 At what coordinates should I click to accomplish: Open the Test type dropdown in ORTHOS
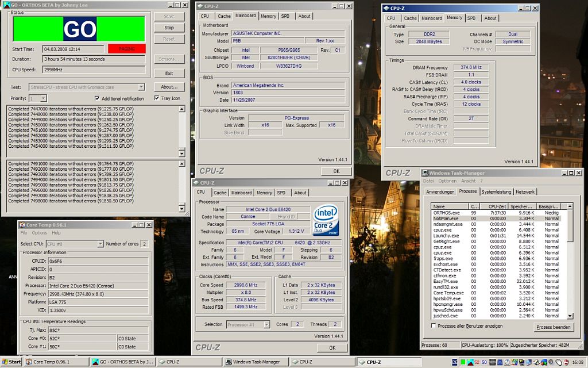(x=141, y=87)
